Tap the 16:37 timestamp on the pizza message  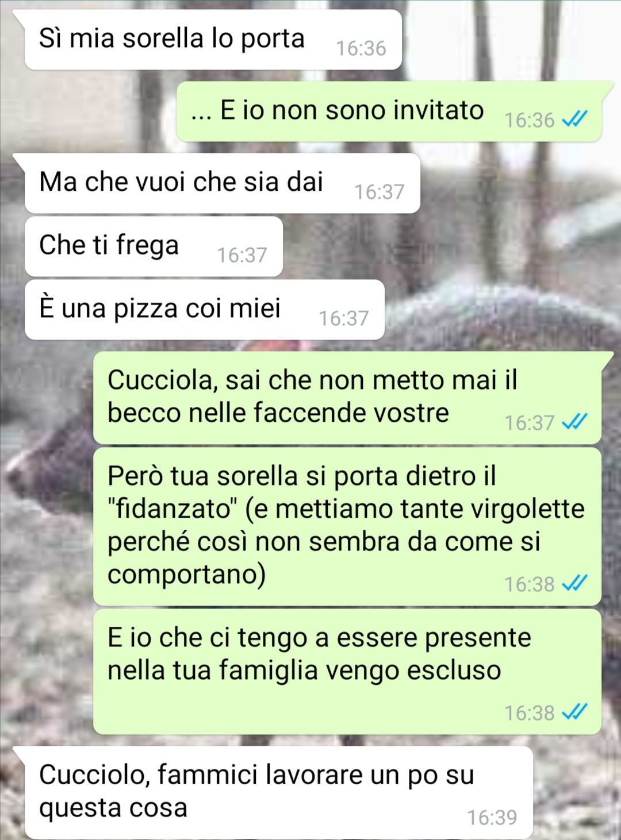click(344, 318)
